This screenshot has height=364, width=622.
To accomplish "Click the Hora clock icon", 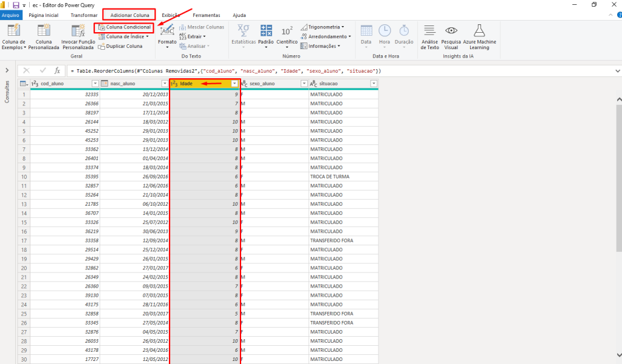I will coord(384,30).
